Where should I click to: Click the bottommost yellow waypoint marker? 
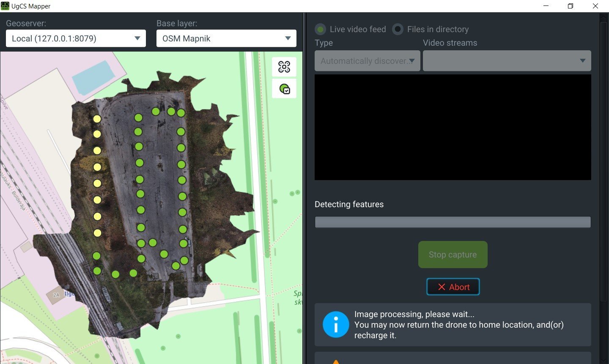[x=97, y=233]
